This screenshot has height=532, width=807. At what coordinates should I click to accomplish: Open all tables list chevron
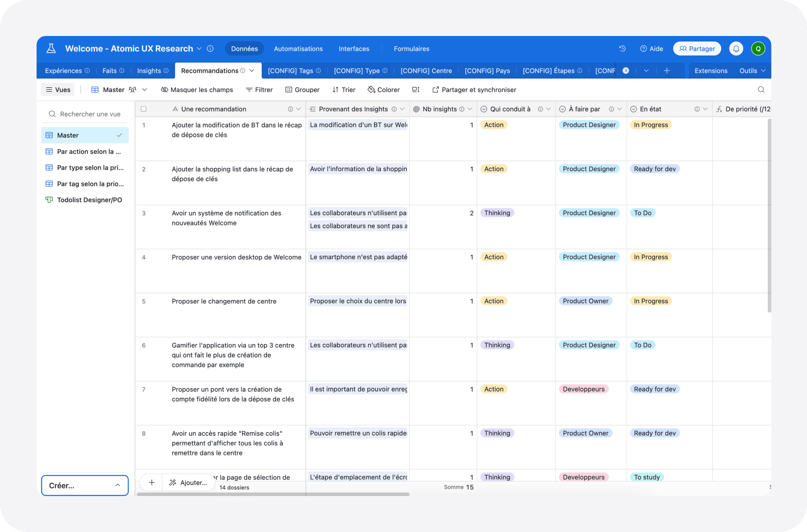[646, 71]
